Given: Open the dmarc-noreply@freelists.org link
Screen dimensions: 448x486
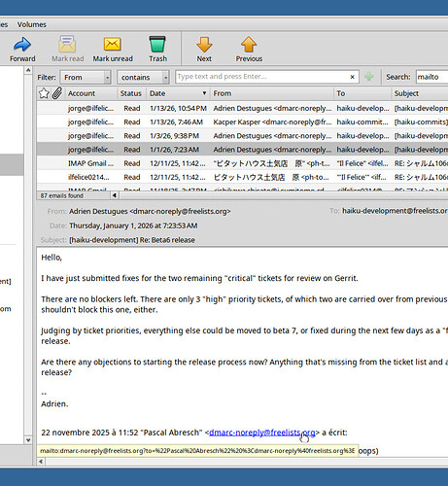Looking at the screenshot, I should click(262, 433).
